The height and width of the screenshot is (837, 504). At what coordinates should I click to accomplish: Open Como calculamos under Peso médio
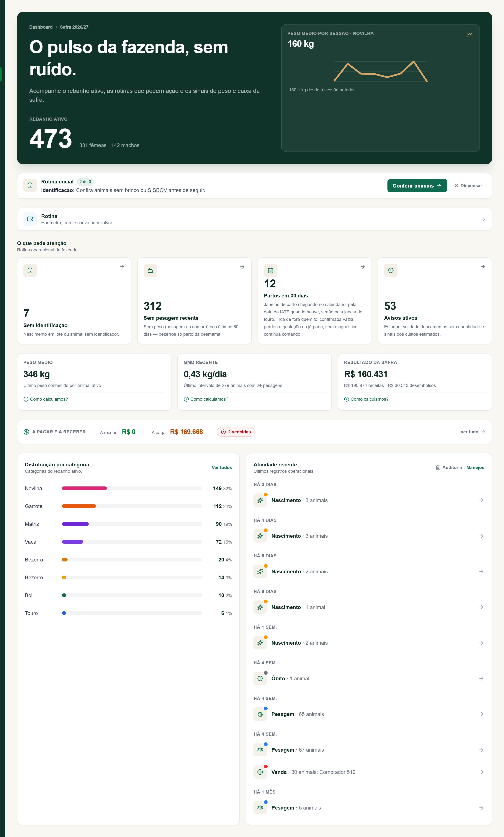[x=45, y=399]
